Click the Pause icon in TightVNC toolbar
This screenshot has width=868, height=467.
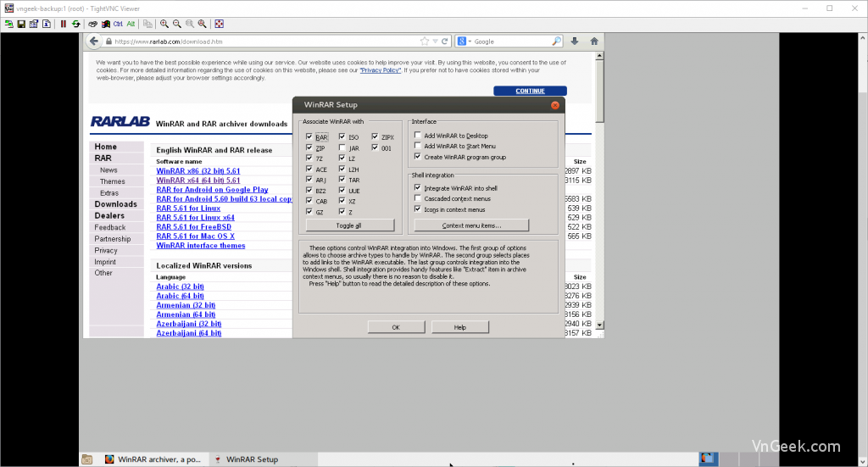point(63,24)
